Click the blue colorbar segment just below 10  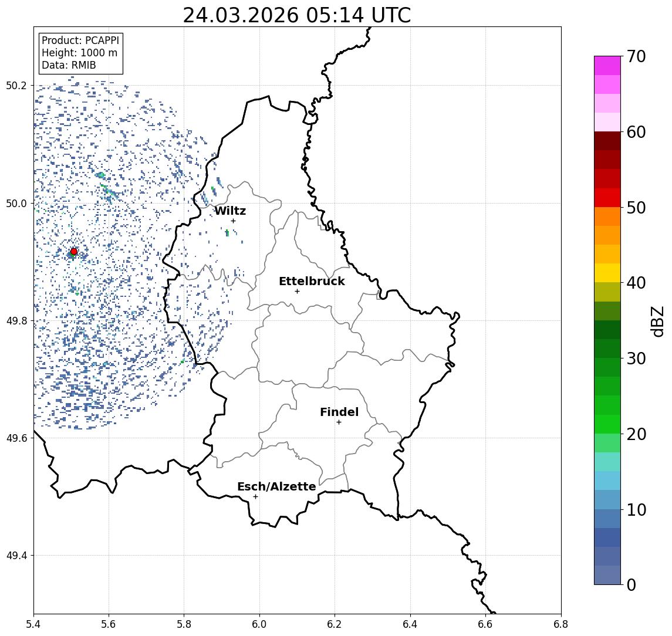click(x=607, y=519)
